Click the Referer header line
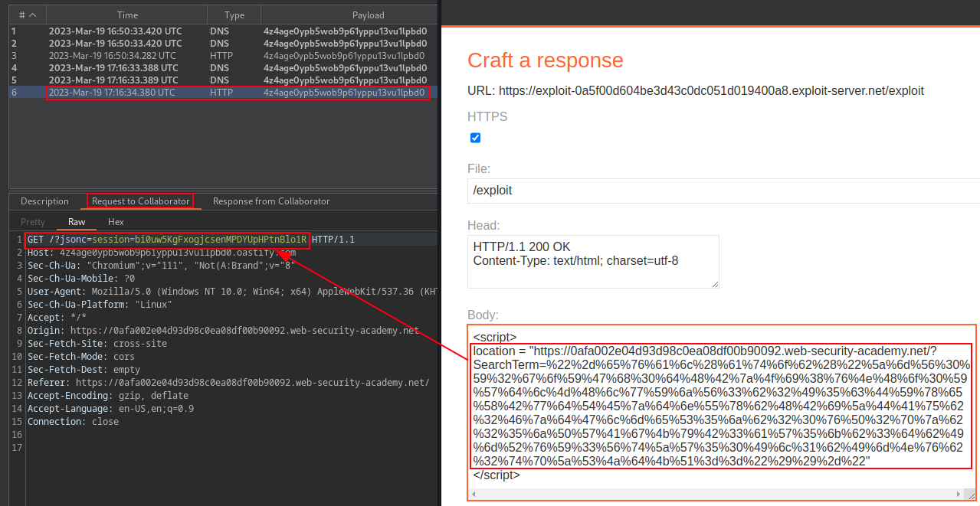This screenshot has width=980, height=506. pos(228,383)
